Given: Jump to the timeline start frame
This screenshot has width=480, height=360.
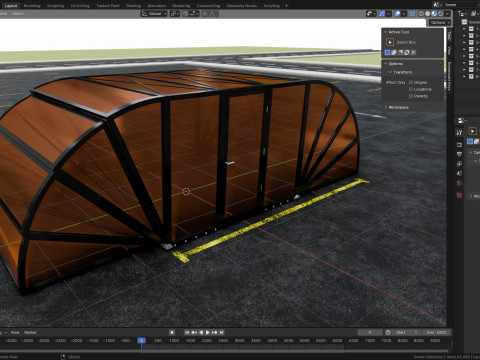Looking at the screenshot, I should click(187, 332).
